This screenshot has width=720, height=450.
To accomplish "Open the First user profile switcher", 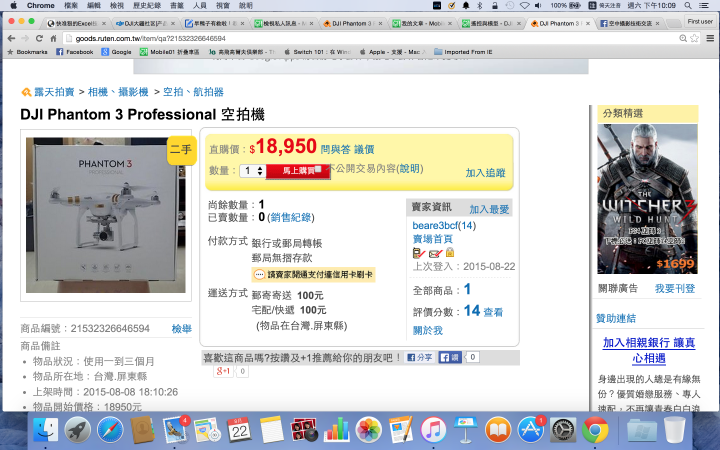I will coord(700,22).
